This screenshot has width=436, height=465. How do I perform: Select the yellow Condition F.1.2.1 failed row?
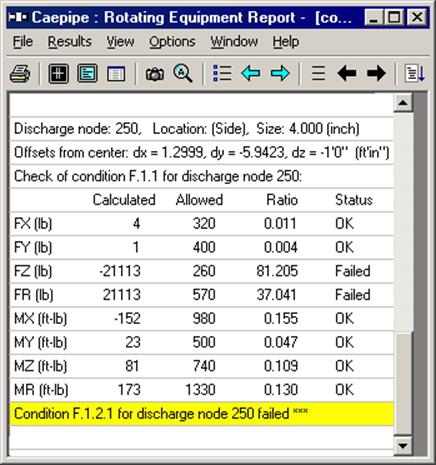[x=202, y=414]
